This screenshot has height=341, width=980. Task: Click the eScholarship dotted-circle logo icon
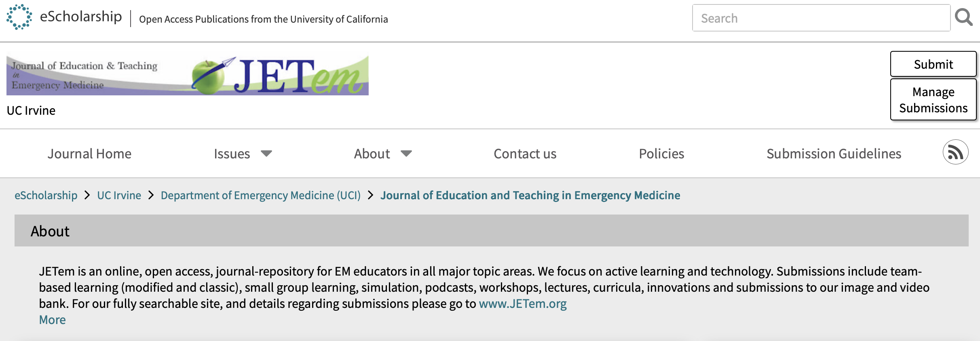pos(19,17)
